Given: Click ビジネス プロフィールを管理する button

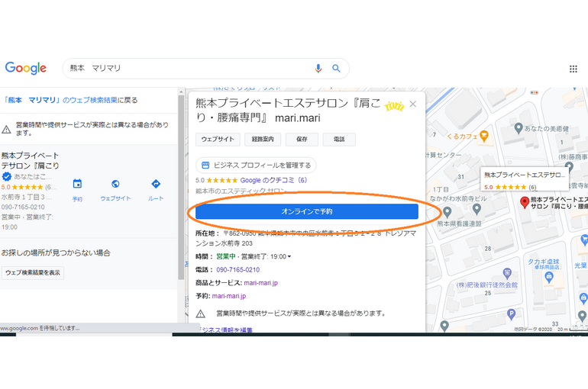Looking at the screenshot, I should click(256, 165).
